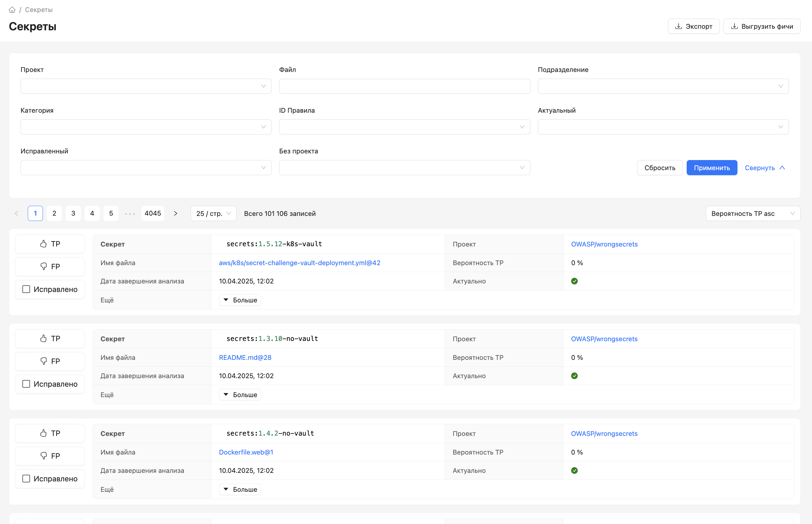Open OWASP/wrongsecrets project of 1.3.10-no-vault
The height and width of the screenshot is (524, 812).
point(604,339)
